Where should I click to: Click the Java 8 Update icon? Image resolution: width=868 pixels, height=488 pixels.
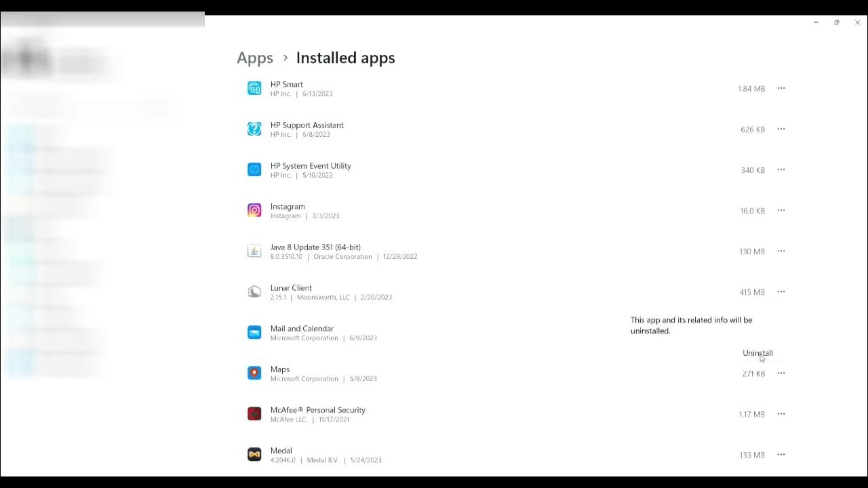[x=254, y=251]
